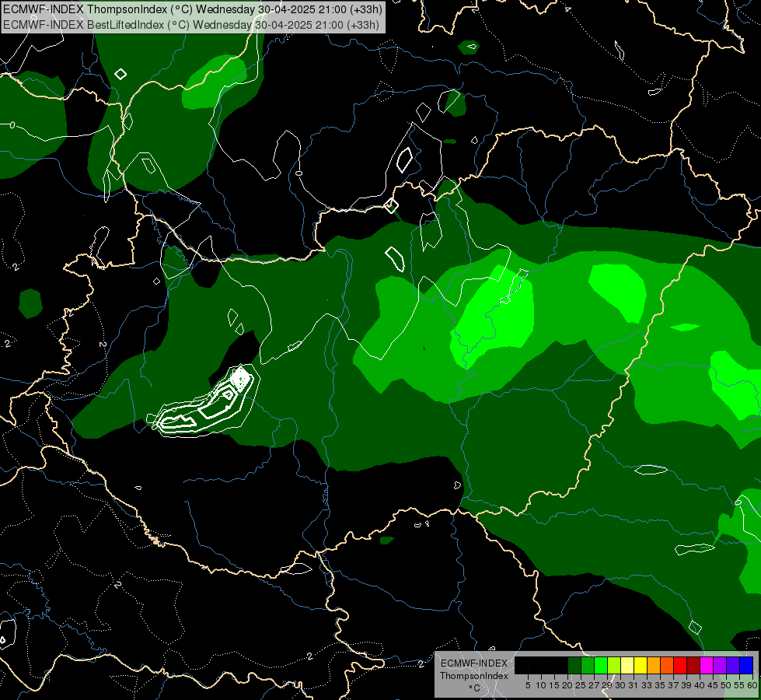This screenshot has height=700, width=761.
Task: Pick the orange 33–35 legend swatch
Action: [x=654, y=665]
